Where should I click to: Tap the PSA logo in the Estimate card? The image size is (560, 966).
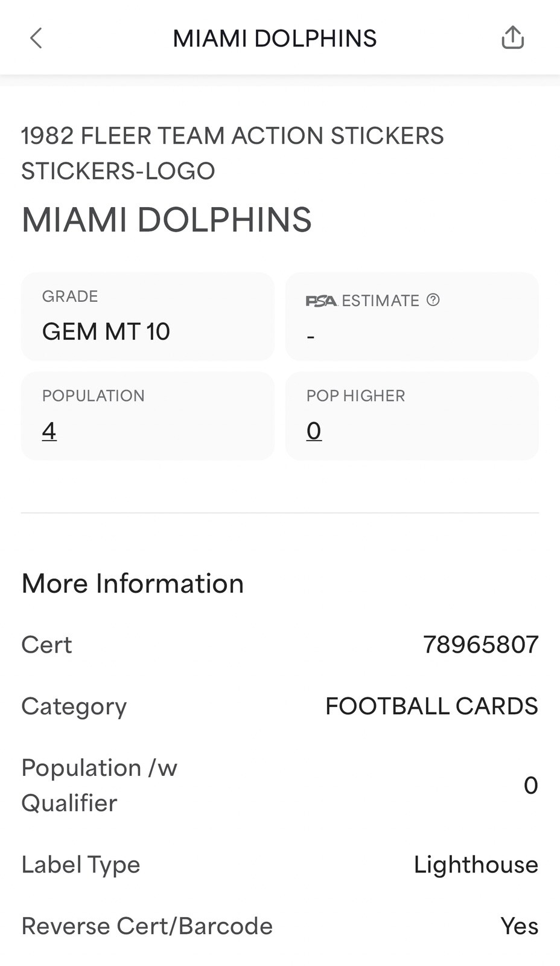coord(321,301)
